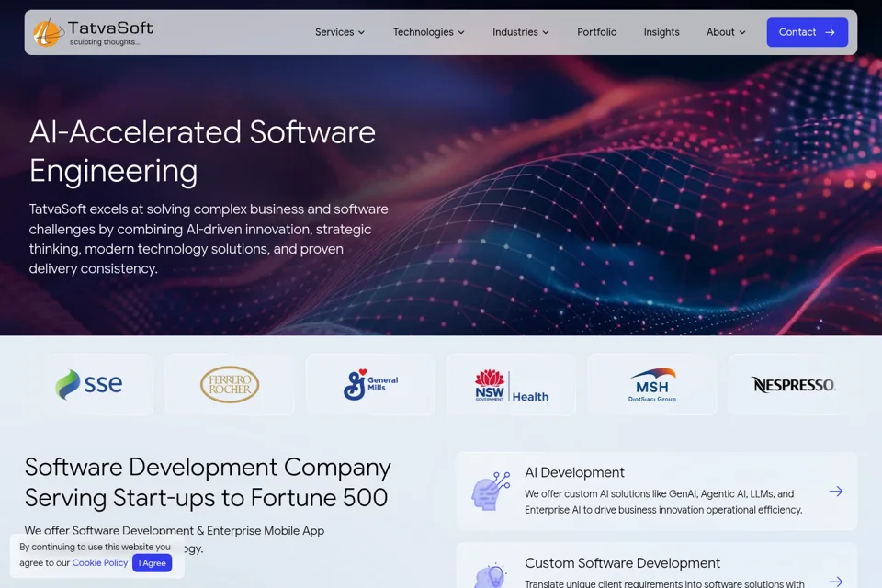The height and width of the screenshot is (588, 882).
Task: Click the I Agree cookie button
Action: (x=152, y=562)
